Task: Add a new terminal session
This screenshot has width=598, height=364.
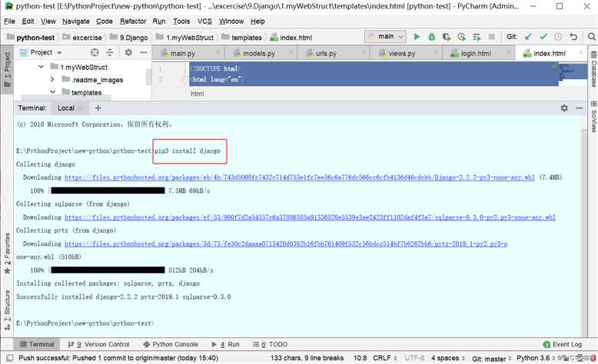Action: click(98, 108)
